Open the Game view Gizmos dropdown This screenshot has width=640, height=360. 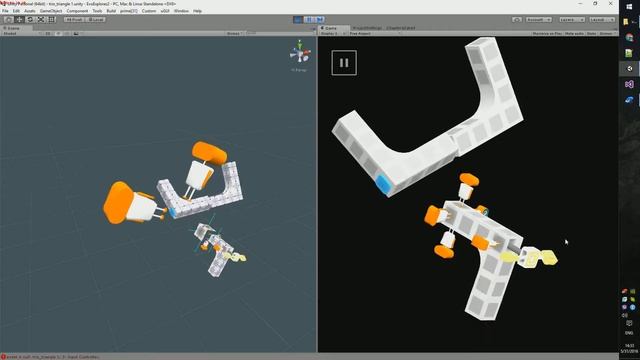click(x=607, y=33)
